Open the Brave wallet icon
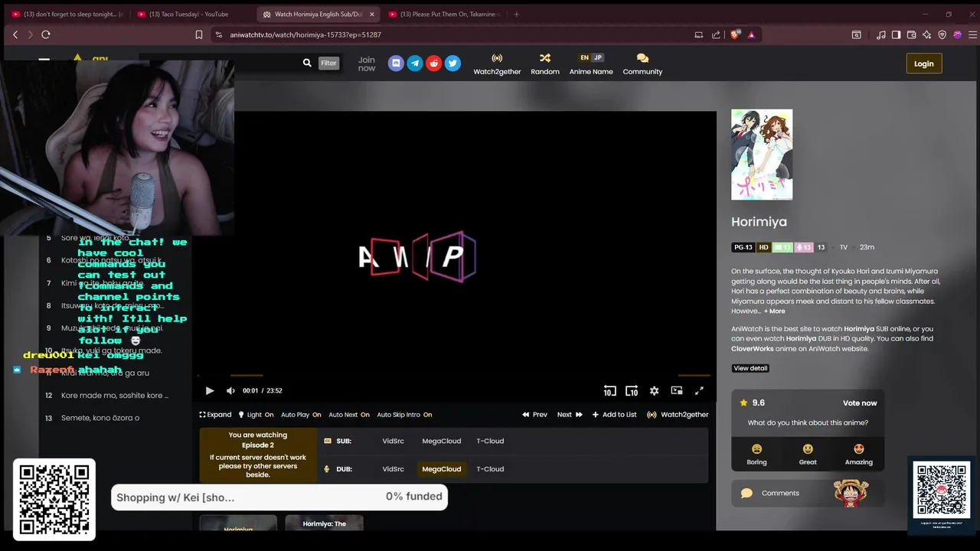 [912, 34]
